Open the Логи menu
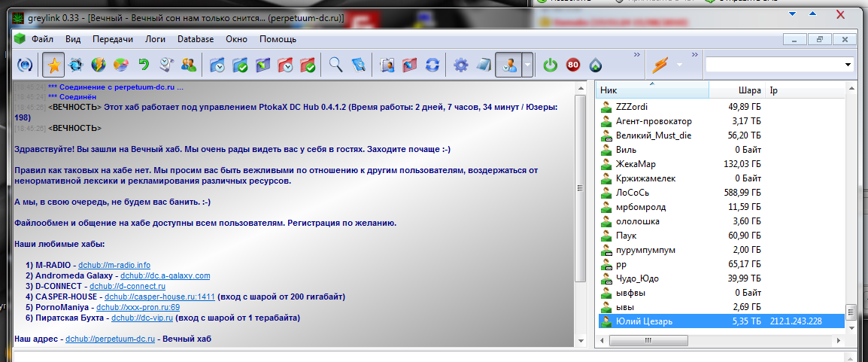The image size is (868, 362). point(155,39)
